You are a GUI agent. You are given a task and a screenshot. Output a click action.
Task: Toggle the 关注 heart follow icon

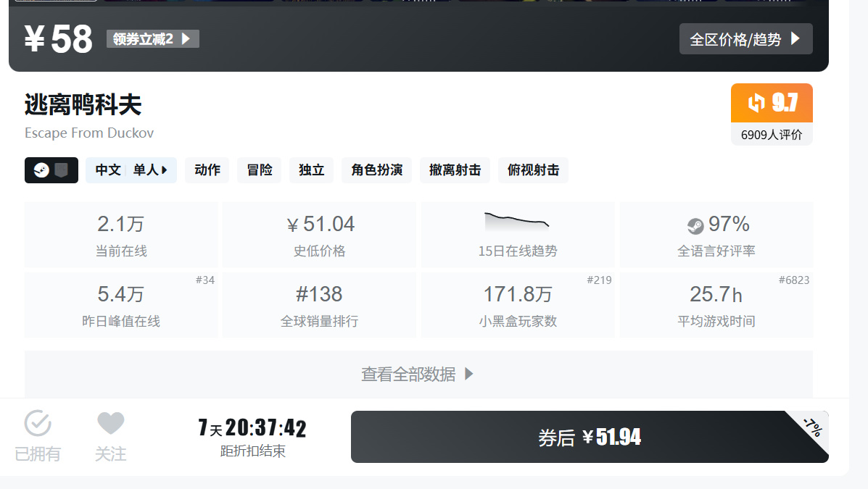111,423
